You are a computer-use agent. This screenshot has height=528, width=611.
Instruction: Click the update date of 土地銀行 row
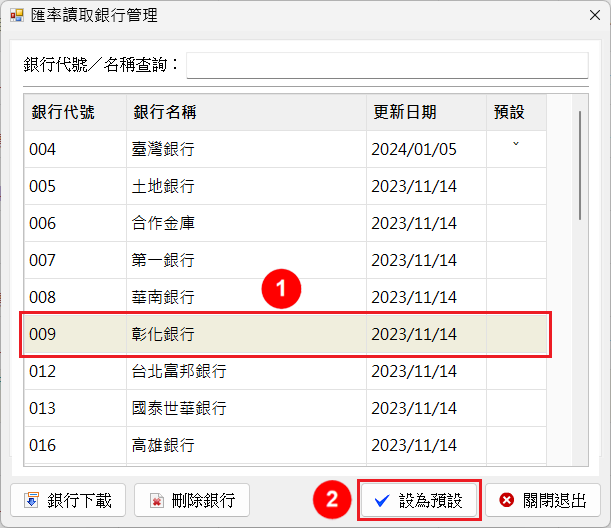click(426, 186)
